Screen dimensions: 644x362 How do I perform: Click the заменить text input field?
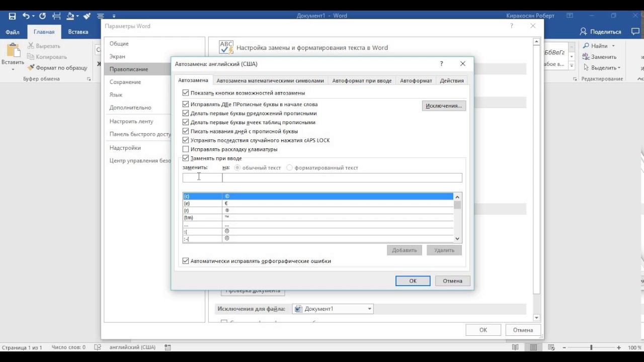coord(202,177)
